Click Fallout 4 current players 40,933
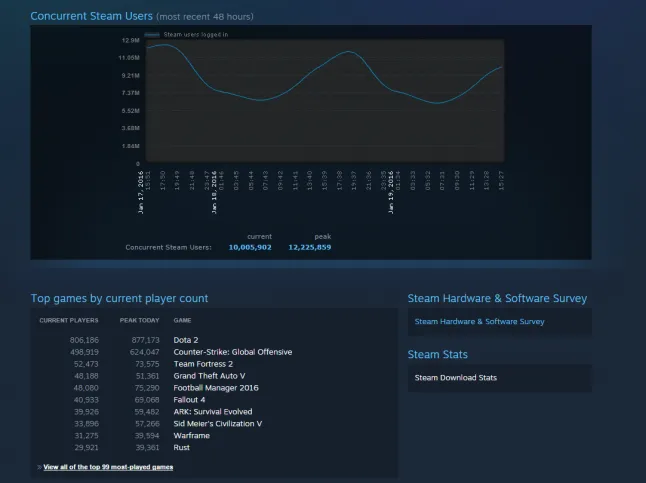The height and width of the screenshot is (483, 646). click(86, 400)
